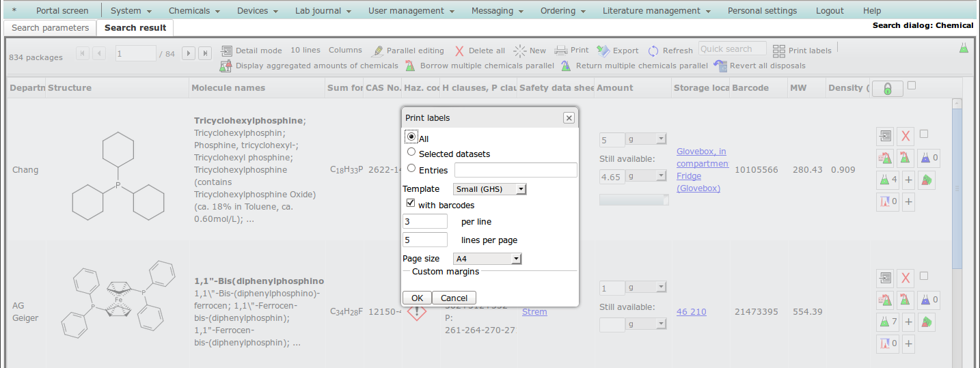Click the Parallel editing pencil icon
This screenshot has height=368, width=980.
(377, 51)
